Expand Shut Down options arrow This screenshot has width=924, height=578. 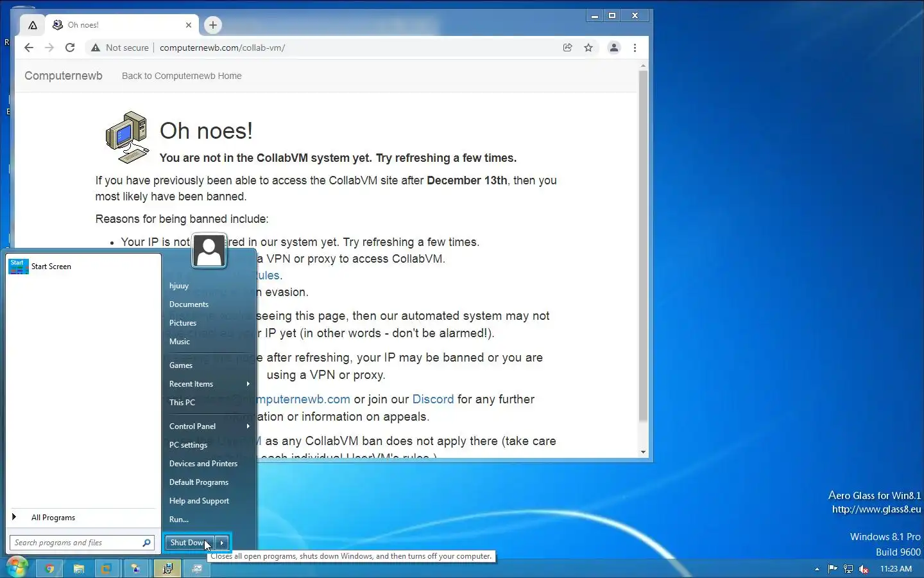(222, 543)
